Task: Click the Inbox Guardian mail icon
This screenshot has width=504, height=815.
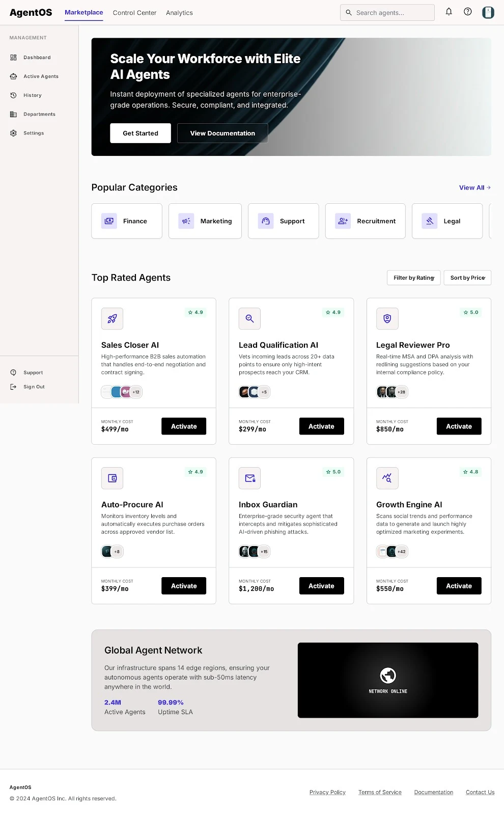Action: pyautogui.click(x=249, y=478)
